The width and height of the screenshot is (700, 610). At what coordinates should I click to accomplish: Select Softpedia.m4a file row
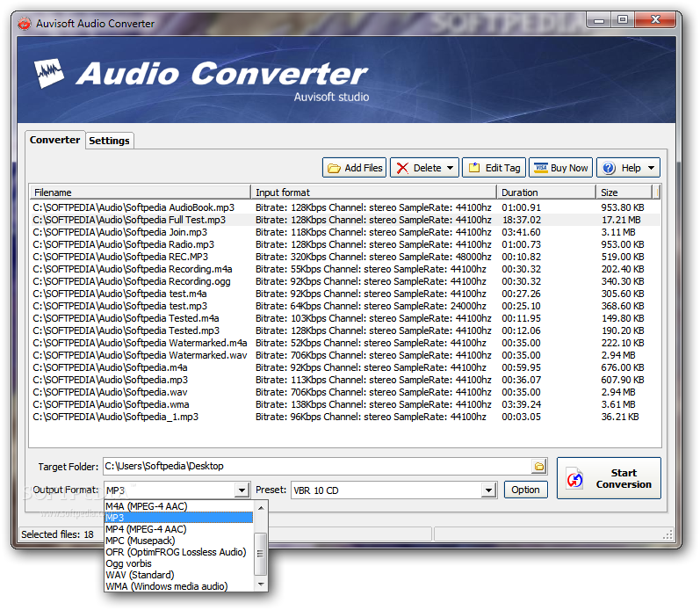point(344,367)
